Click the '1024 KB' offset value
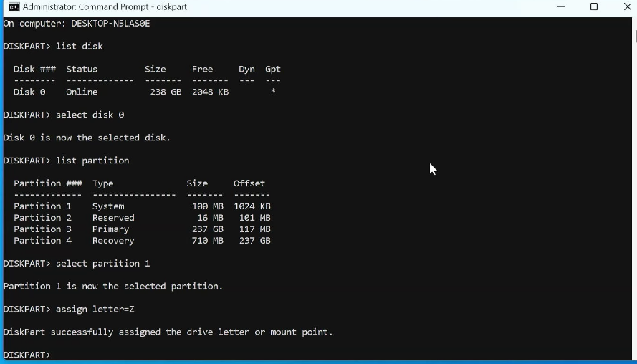 pyautogui.click(x=252, y=206)
